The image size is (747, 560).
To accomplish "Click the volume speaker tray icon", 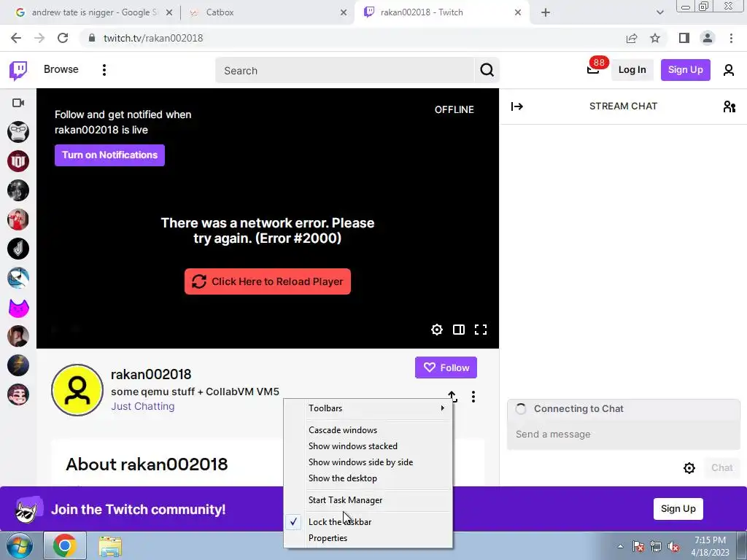I will (x=674, y=546).
